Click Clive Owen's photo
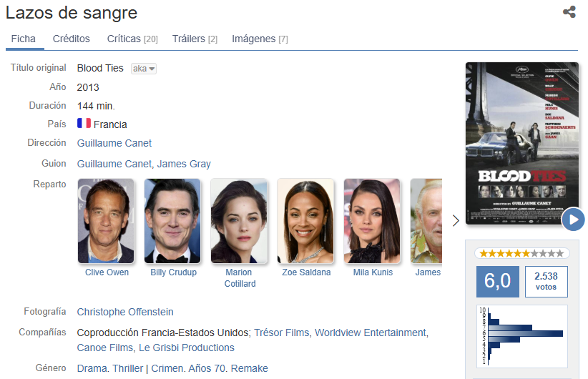 pos(106,221)
